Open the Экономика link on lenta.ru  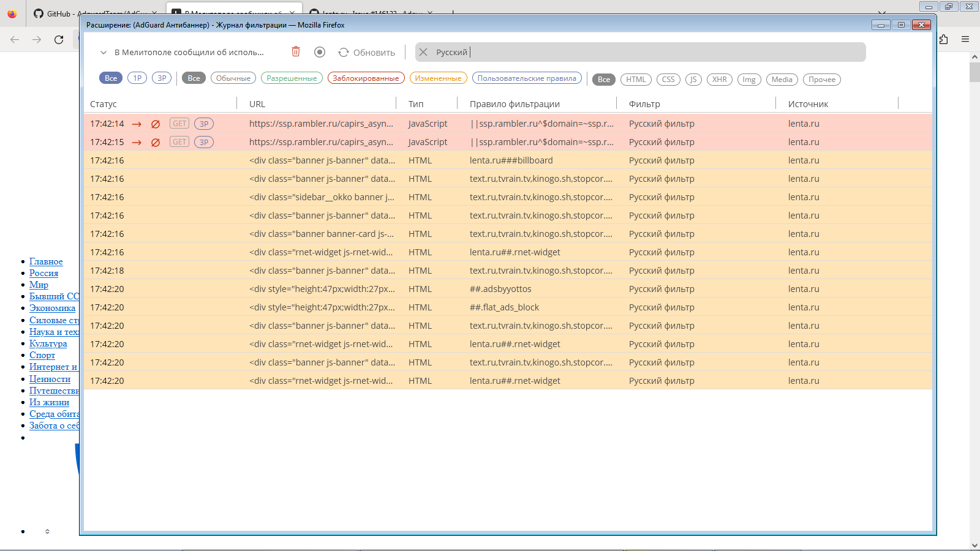point(51,308)
